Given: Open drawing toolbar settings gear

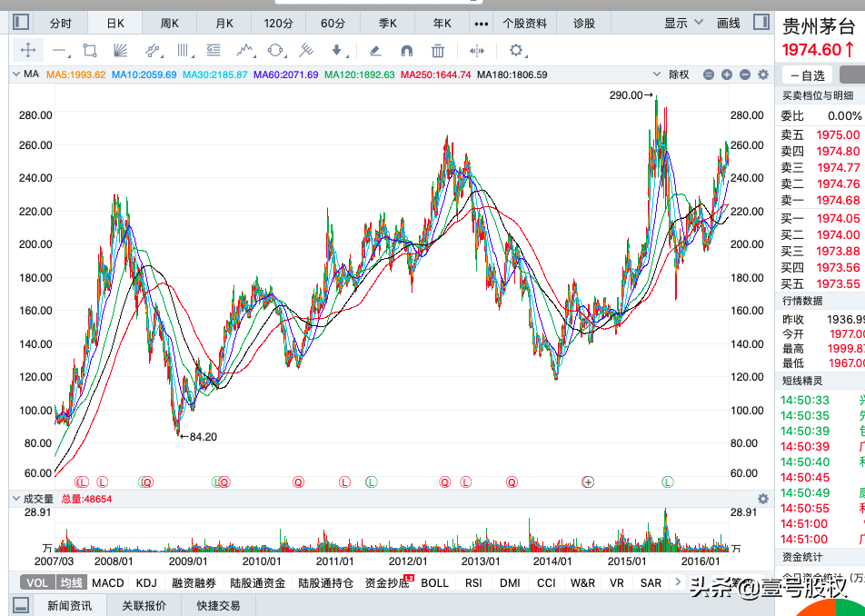Looking at the screenshot, I should (516, 51).
